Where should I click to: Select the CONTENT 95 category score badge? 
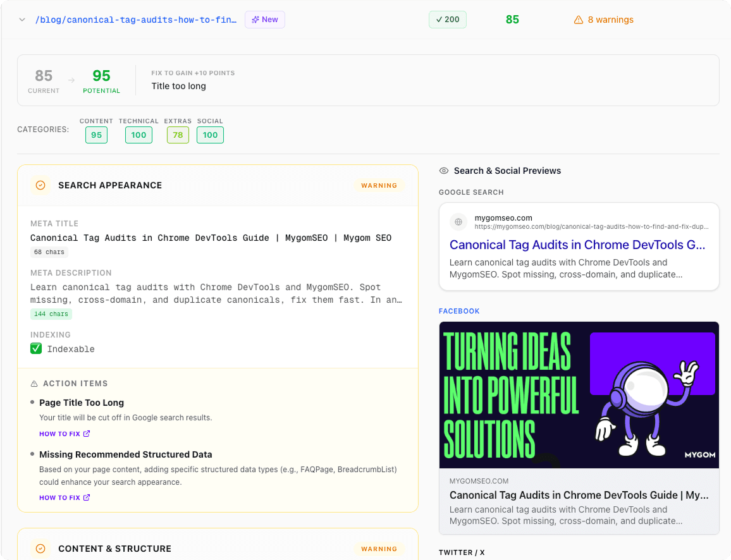(96, 135)
